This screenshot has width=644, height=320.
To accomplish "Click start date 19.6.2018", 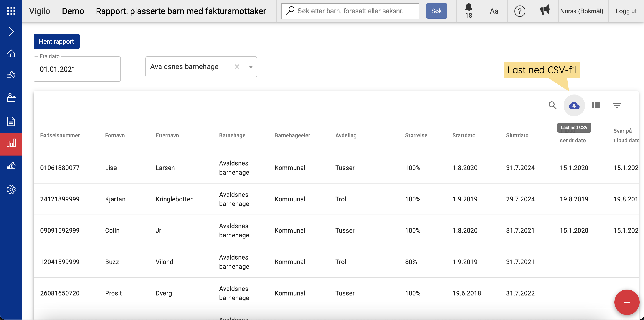I will (x=466, y=293).
